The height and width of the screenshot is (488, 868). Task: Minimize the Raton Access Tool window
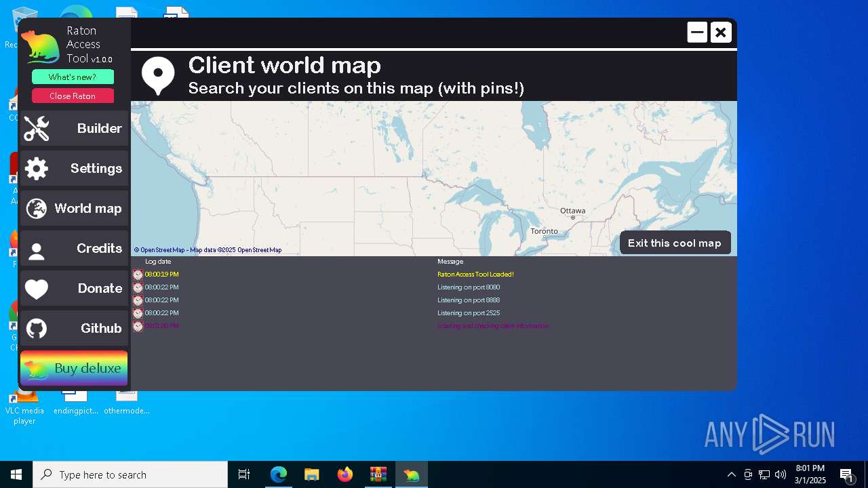[x=697, y=33]
